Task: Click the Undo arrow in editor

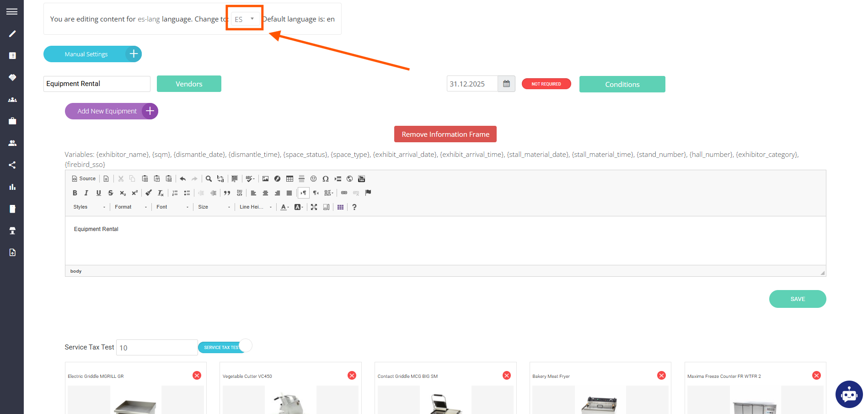Action: coord(183,179)
